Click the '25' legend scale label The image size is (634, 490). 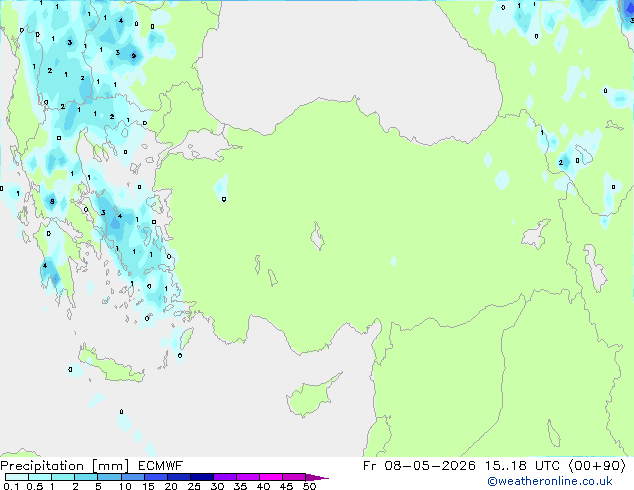194,486
